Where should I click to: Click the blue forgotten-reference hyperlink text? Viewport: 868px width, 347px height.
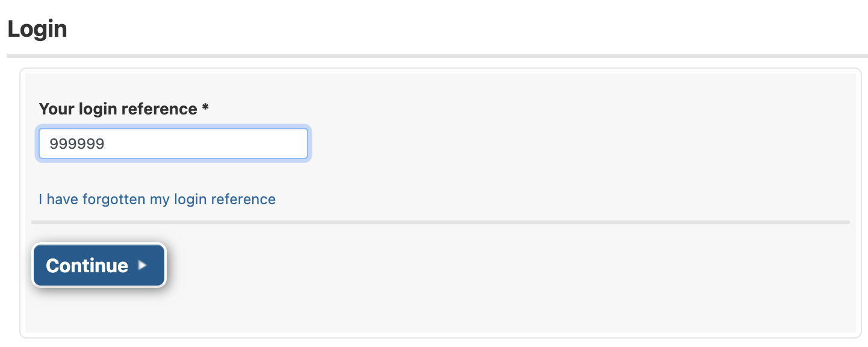click(x=157, y=199)
